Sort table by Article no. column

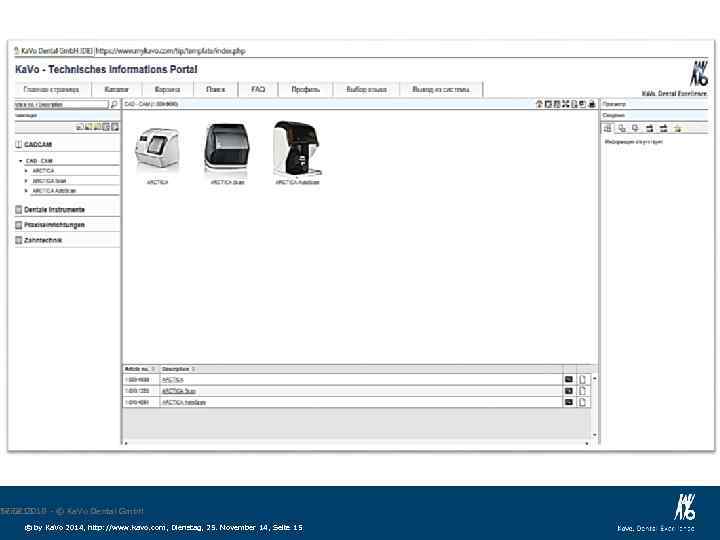(141, 369)
